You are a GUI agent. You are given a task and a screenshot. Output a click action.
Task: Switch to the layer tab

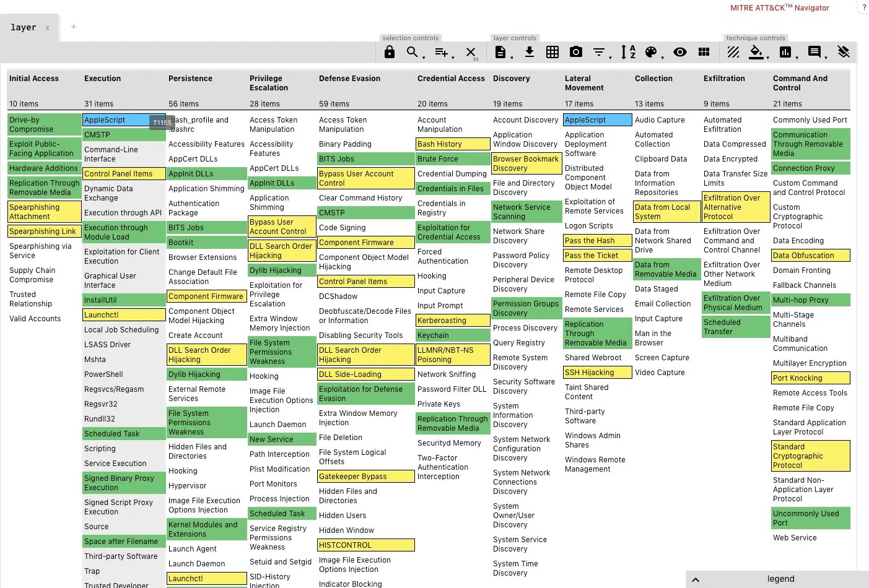pos(24,27)
